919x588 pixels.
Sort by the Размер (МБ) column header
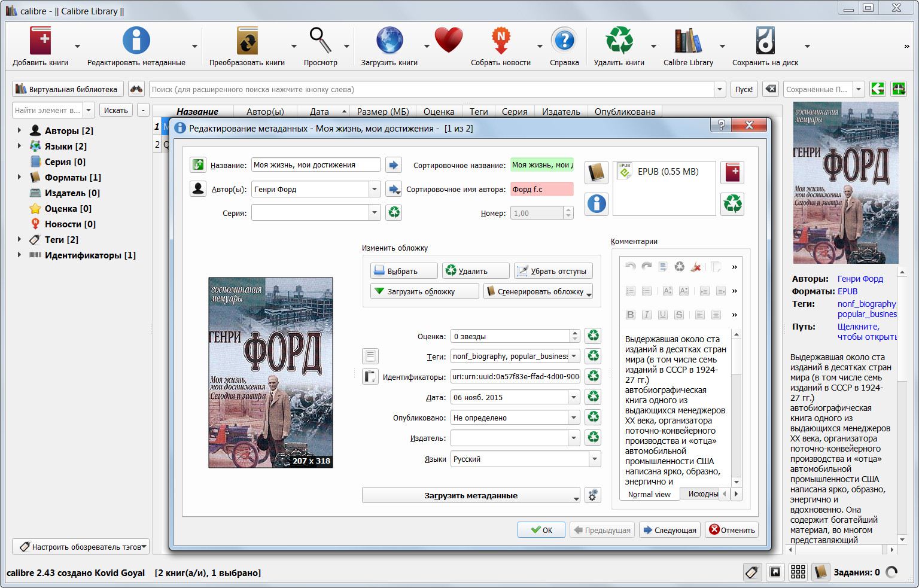[x=383, y=111]
